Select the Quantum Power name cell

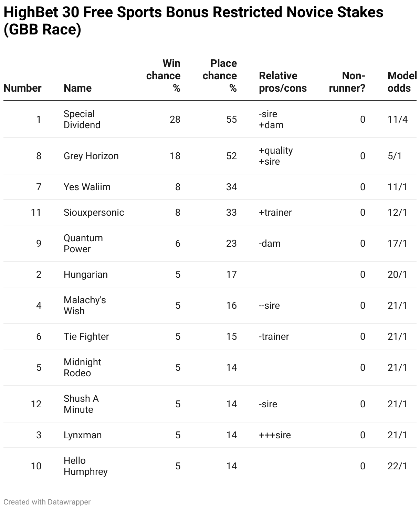pos(83,243)
